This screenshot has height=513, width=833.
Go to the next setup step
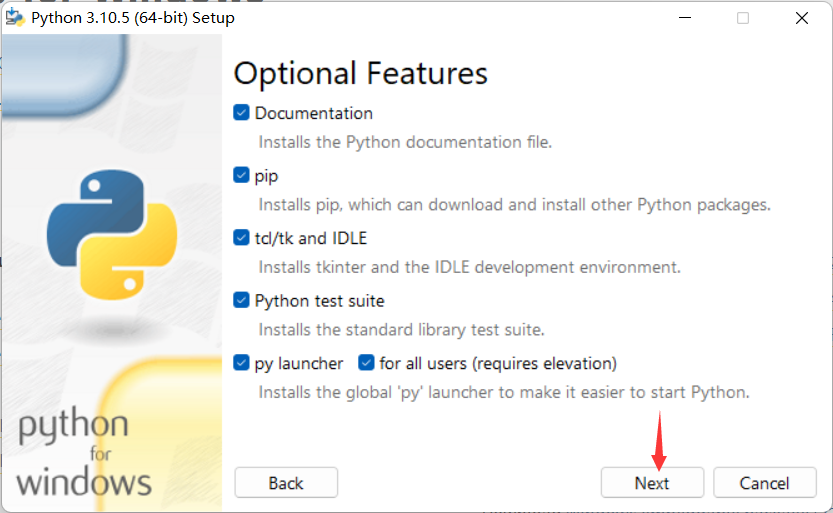(652, 483)
